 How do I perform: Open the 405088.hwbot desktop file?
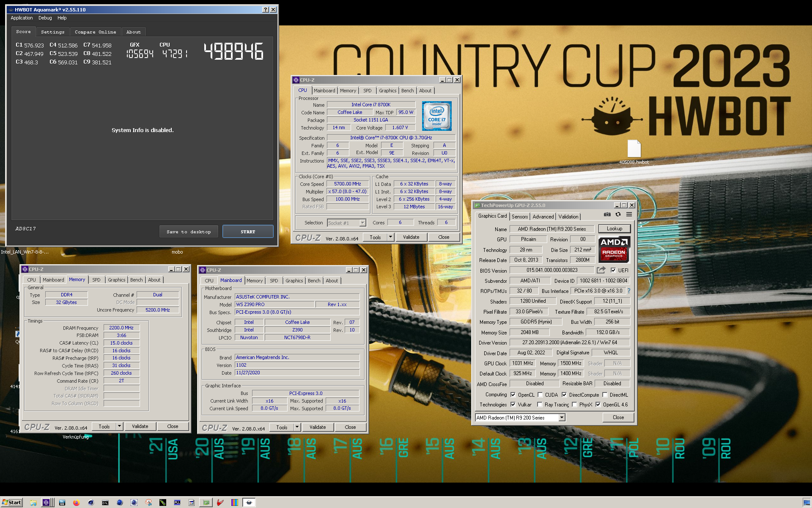click(634, 152)
